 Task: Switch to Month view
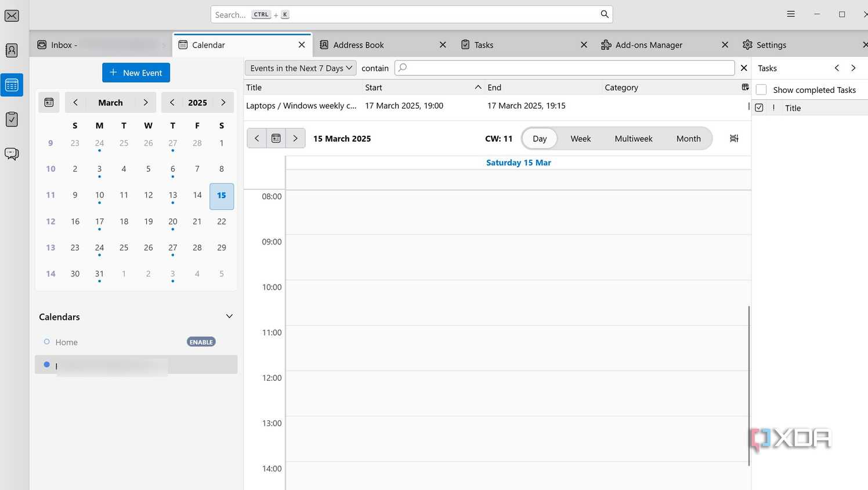(x=689, y=139)
